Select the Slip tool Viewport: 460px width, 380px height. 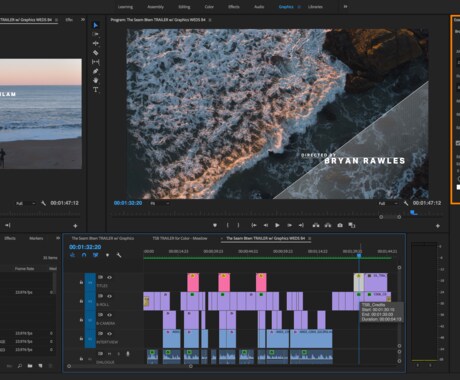[x=95, y=62]
